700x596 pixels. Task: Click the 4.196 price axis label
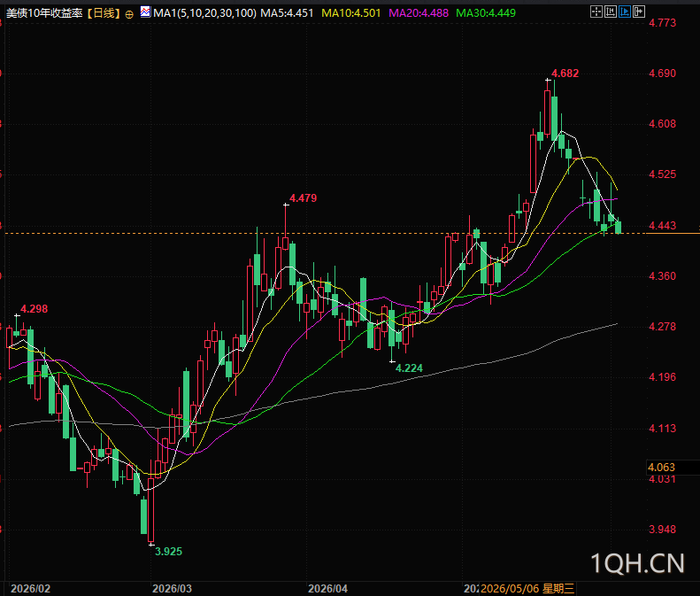point(663,377)
